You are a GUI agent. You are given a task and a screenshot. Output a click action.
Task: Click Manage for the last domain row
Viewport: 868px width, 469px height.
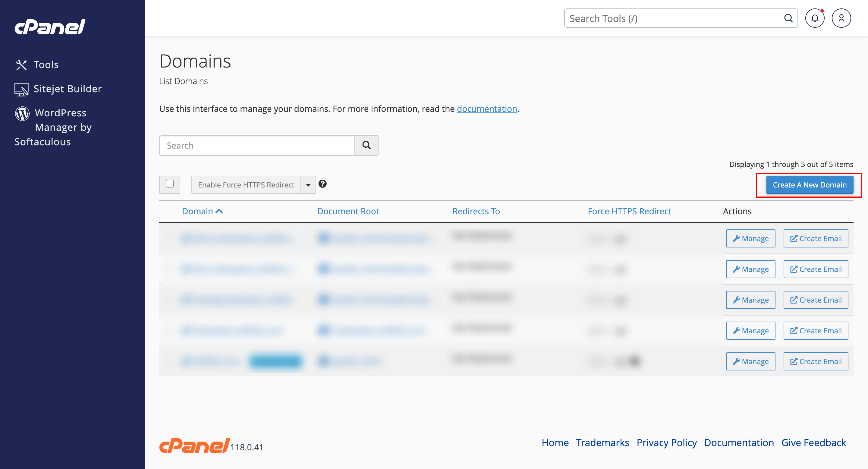coord(750,361)
